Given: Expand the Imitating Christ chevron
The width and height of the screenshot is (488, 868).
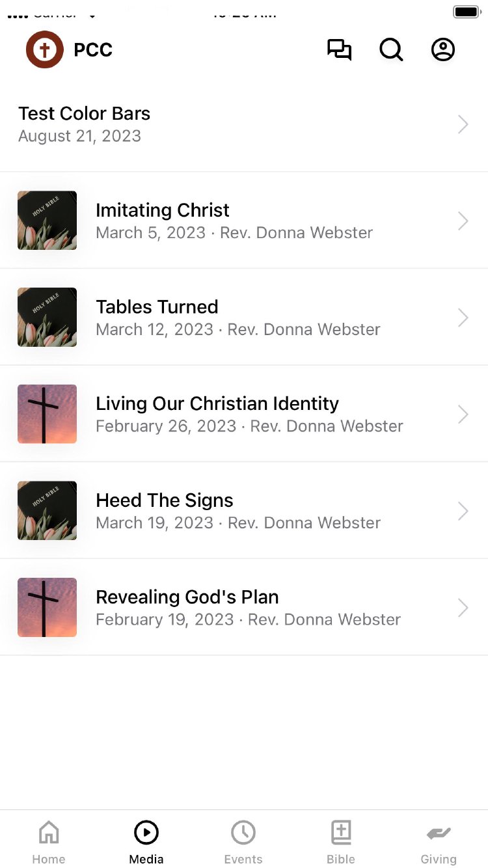Looking at the screenshot, I should (463, 221).
